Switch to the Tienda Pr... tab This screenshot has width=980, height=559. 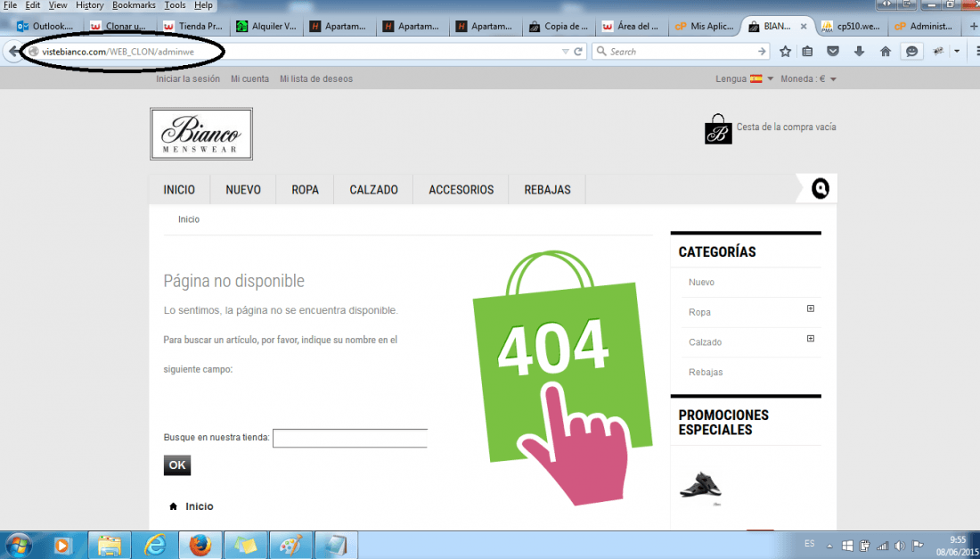[192, 26]
